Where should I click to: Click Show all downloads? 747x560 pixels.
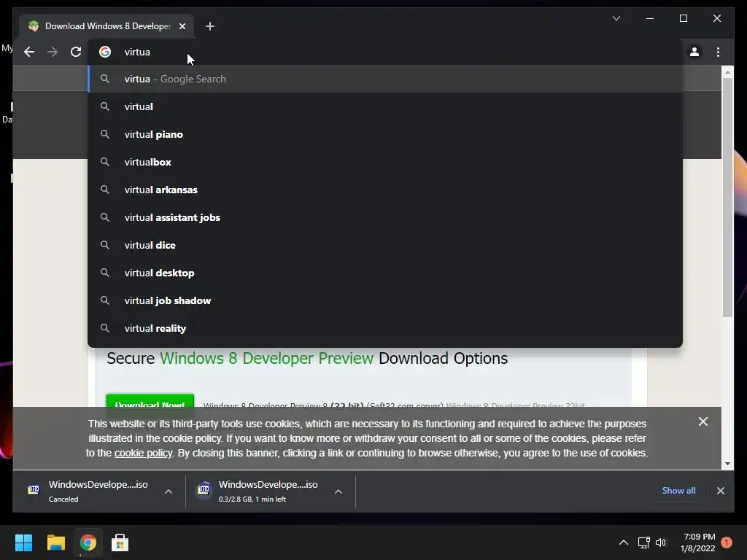(678, 491)
